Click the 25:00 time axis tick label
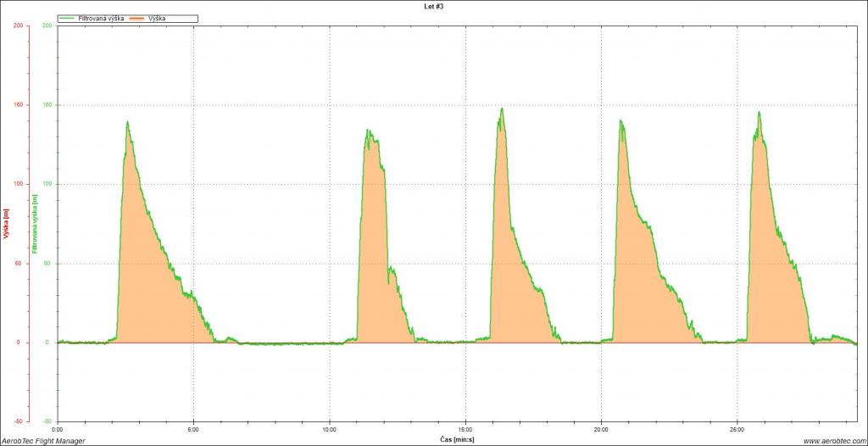This screenshot has width=868, height=446. point(737,430)
